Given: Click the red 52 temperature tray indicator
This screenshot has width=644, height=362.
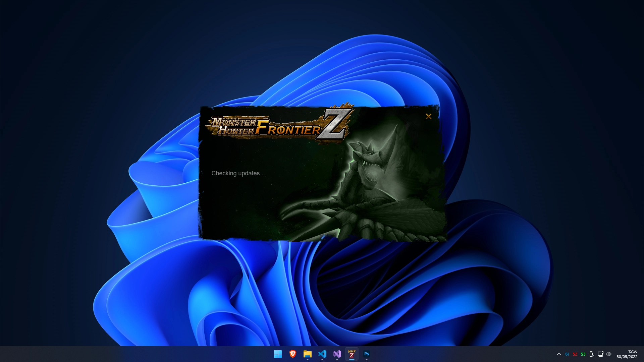Looking at the screenshot, I should pos(575,354).
